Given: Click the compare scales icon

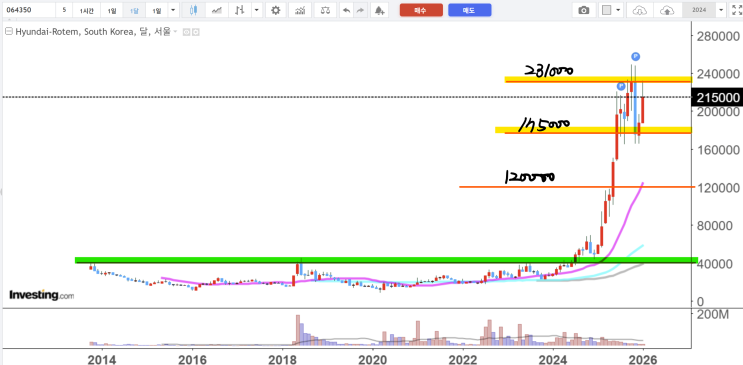Looking at the screenshot, I should coord(325,10).
